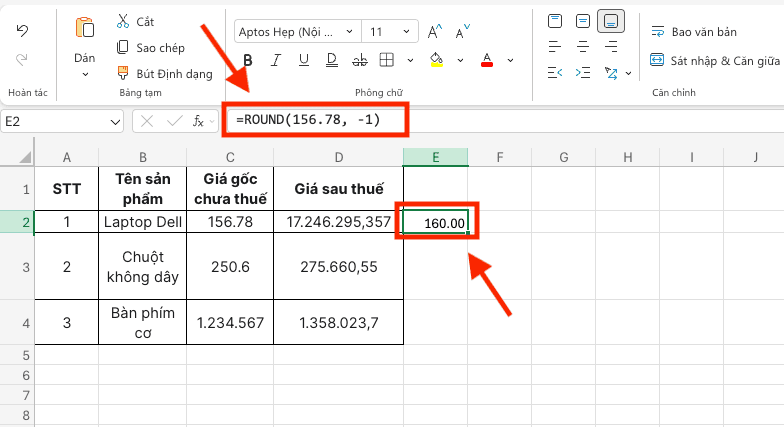Screen dimensions: 784x427
Task: Toggle bold formatting
Action: (248, 60)
